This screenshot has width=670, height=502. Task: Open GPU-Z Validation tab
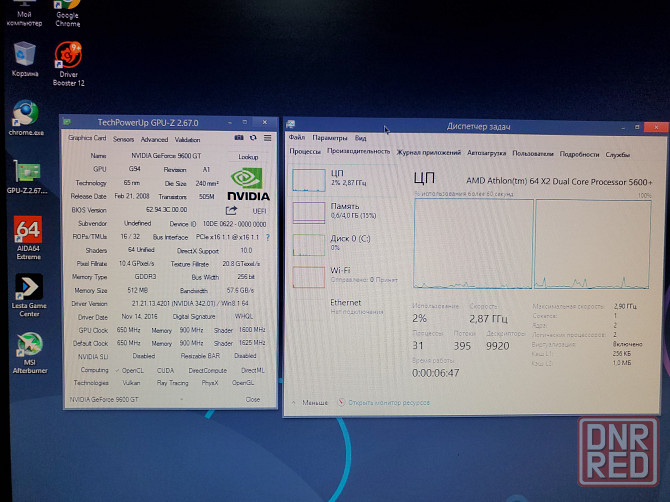(x=187, y=140)
